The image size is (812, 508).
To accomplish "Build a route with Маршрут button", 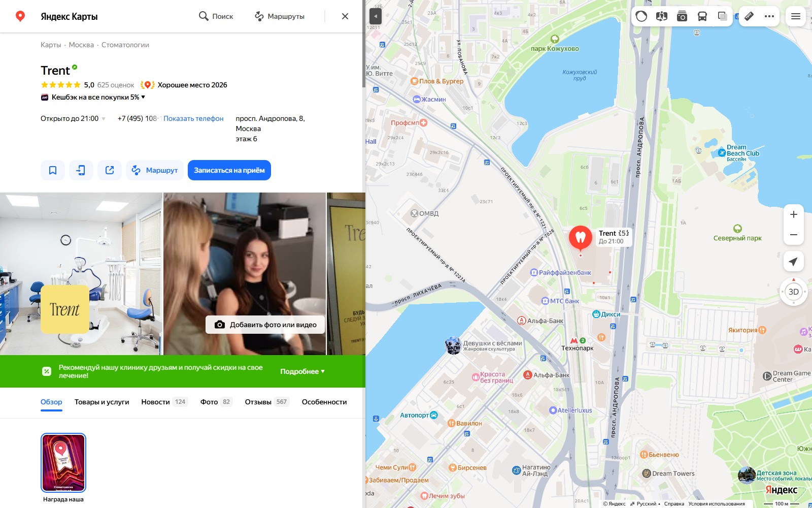I will (x=155, y=170).
